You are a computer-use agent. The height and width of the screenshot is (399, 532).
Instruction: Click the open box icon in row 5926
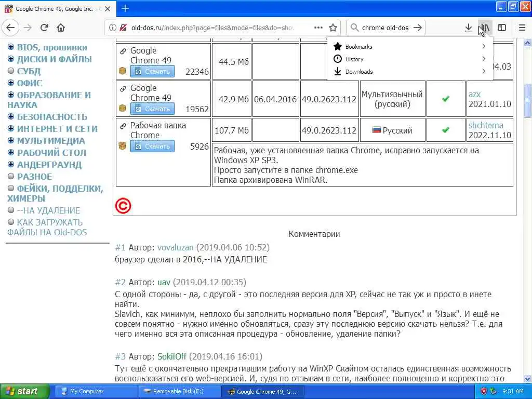123,145
